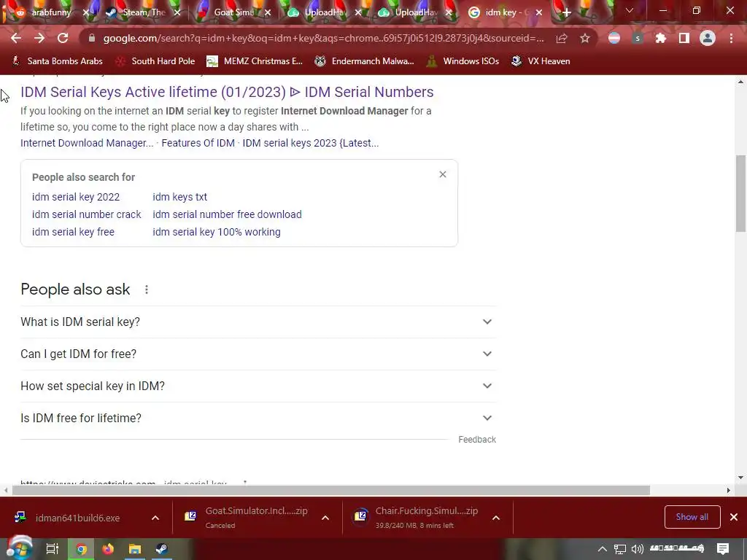Close the arabfunny tab
747x560 pixels.
[86, 13]
